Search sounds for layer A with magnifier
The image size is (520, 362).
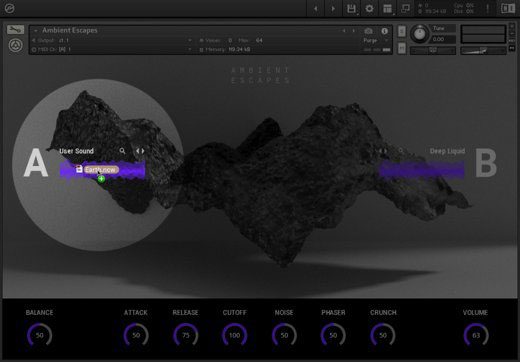point(122,151)
